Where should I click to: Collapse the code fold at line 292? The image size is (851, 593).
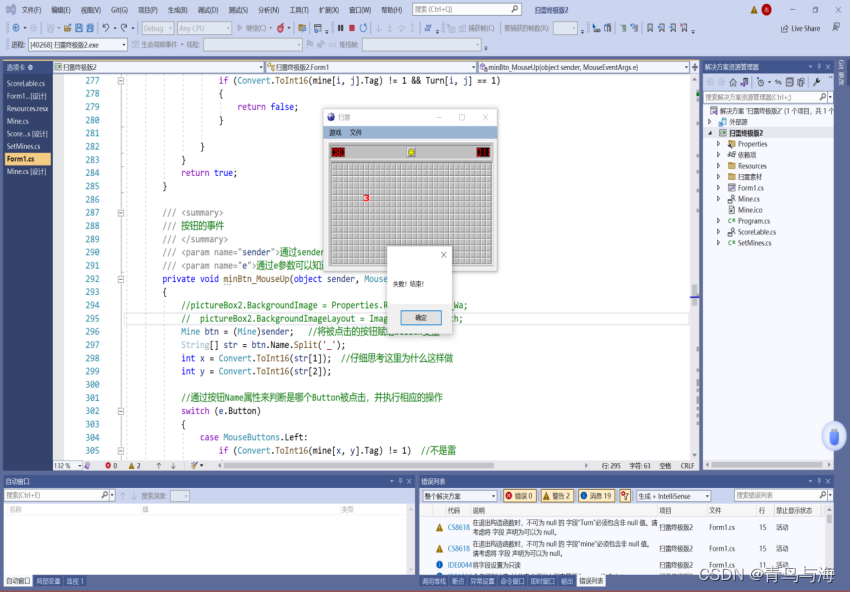tap(120, 279)
